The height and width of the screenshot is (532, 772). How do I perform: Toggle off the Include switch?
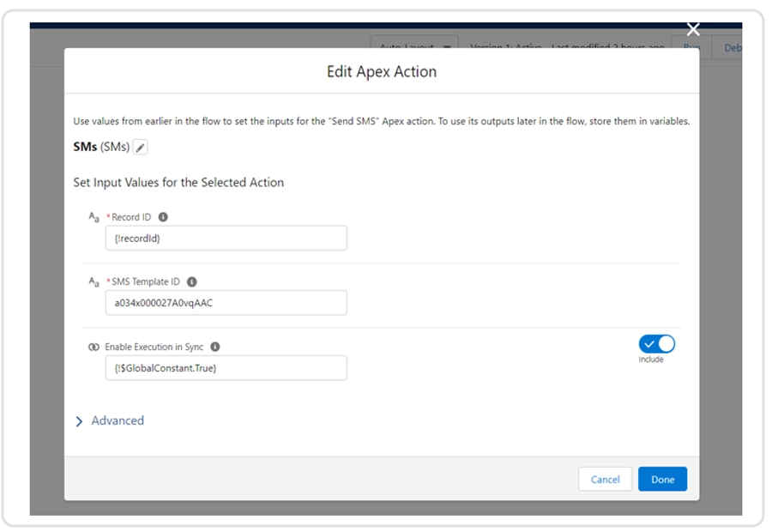coord(656,344)
